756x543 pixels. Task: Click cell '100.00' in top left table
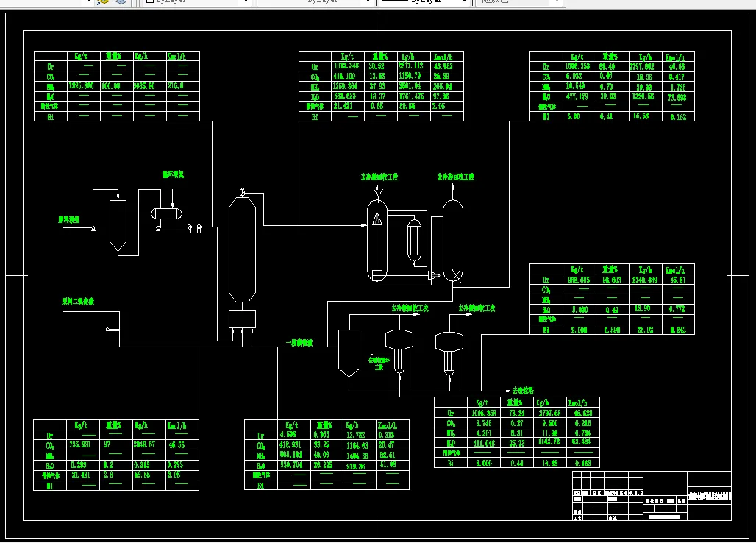[111, 86]
